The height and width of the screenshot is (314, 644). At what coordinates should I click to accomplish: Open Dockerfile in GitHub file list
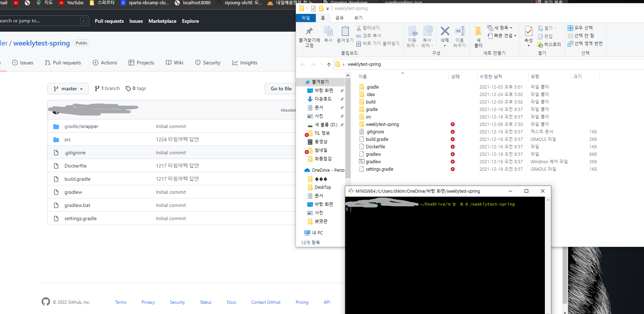(75, 166)
